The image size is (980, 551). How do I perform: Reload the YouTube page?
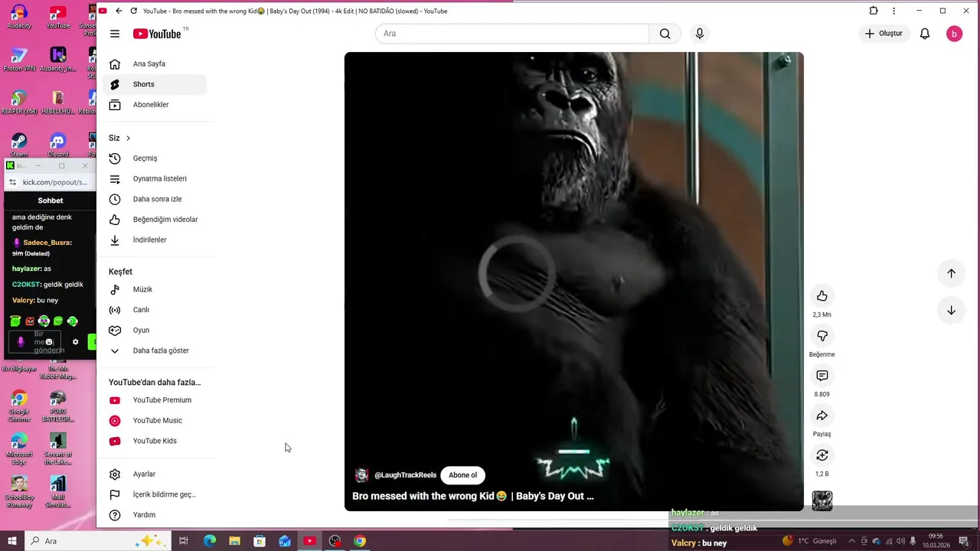tap(134, 11)
